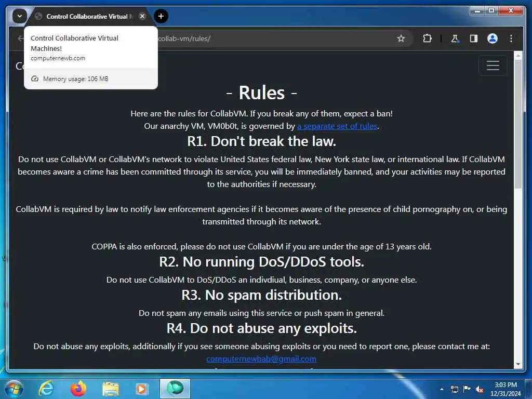Open a new browser tab
Screen dimensions: 532x399
(x=161, y=16)
